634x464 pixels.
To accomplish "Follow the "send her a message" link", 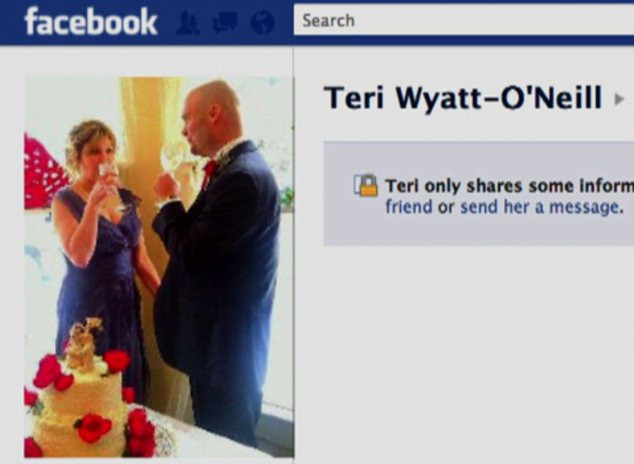I will 540,207.
